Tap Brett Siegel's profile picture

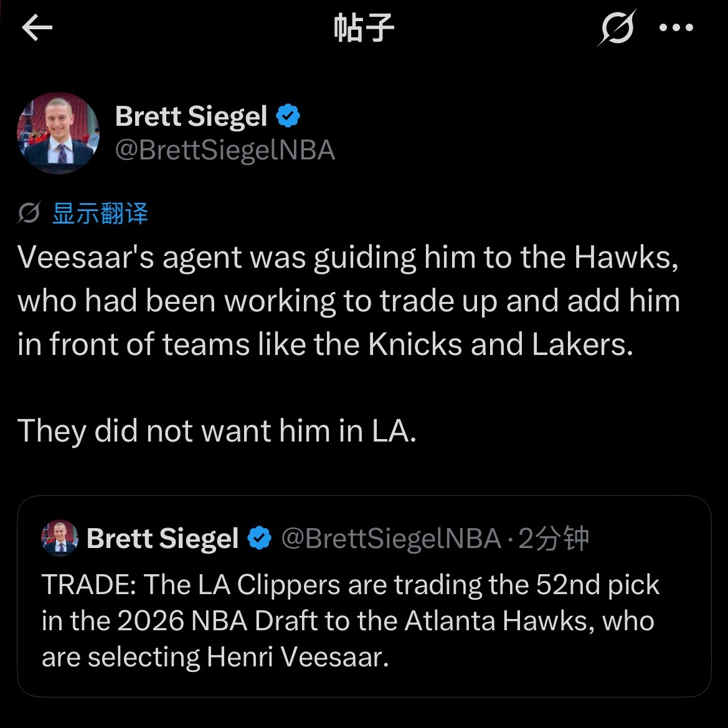[58, 133]
